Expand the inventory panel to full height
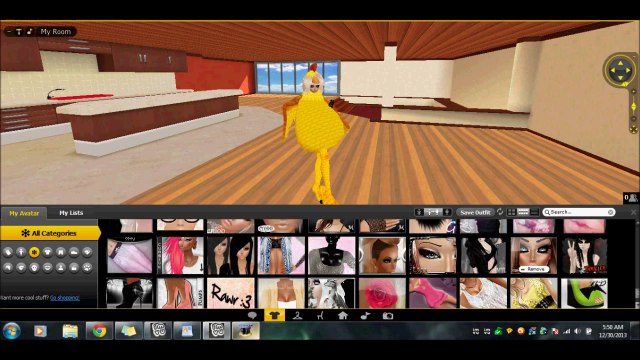The width and height of the screenshot is (640, 360). click(447, 212)
